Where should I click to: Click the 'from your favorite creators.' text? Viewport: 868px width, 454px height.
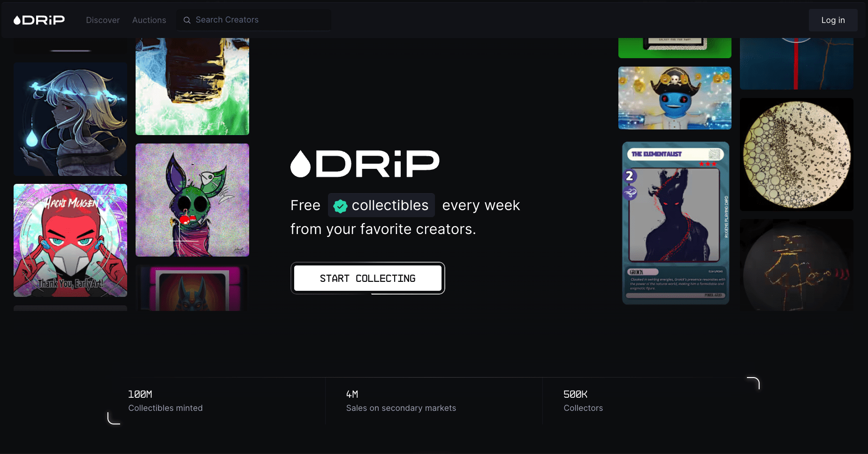tap(383, 229)
